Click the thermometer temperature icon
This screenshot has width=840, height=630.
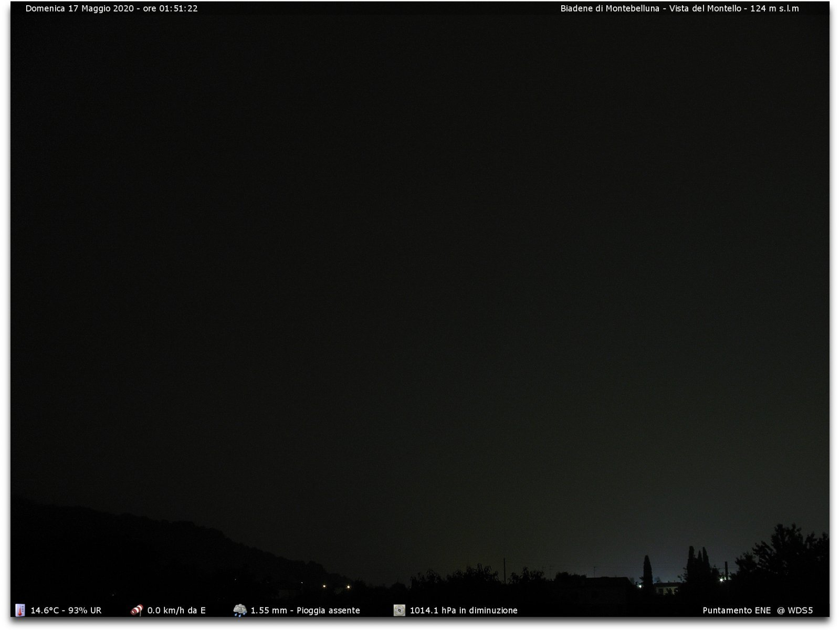20,610
